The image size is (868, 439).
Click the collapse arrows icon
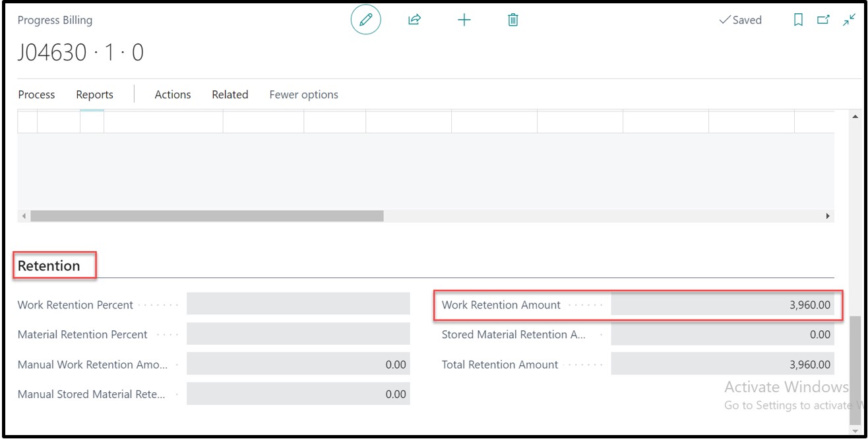(x=849, y=20)
